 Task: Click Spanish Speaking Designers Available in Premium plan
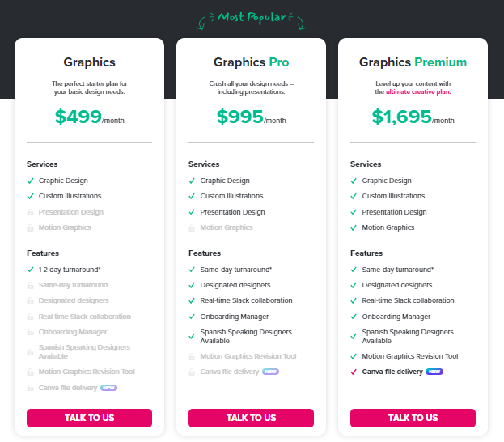click(408, 336)
